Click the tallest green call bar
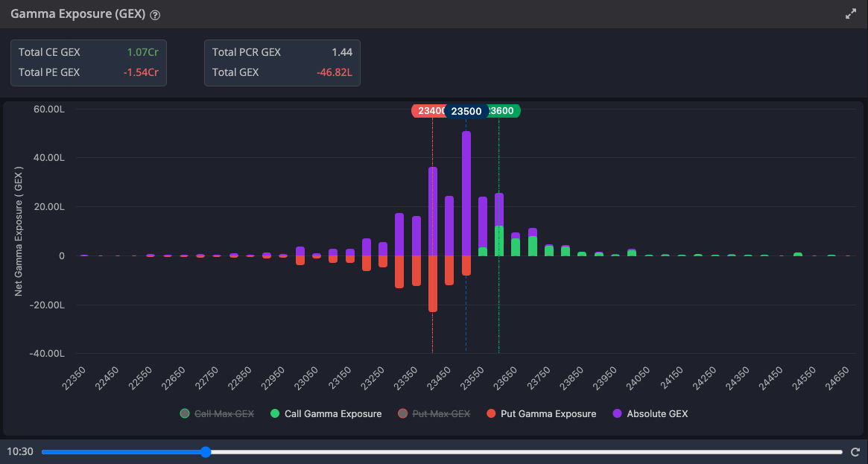The width and height of the screenshot is (868, 464). pos(499,241)
